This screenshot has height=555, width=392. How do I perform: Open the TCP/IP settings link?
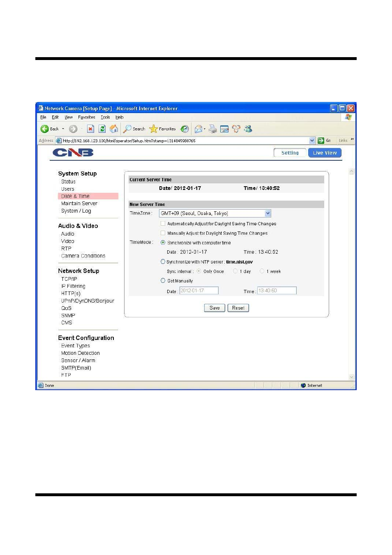pos(69,279)
